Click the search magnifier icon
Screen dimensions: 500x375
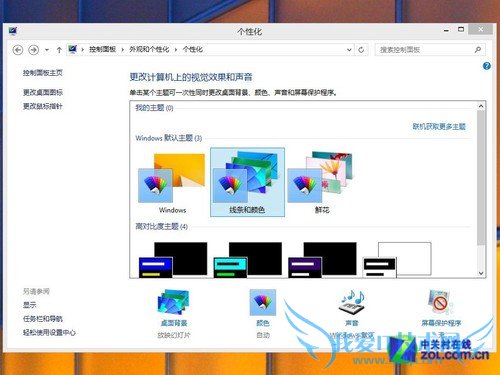tap(478, 50)
